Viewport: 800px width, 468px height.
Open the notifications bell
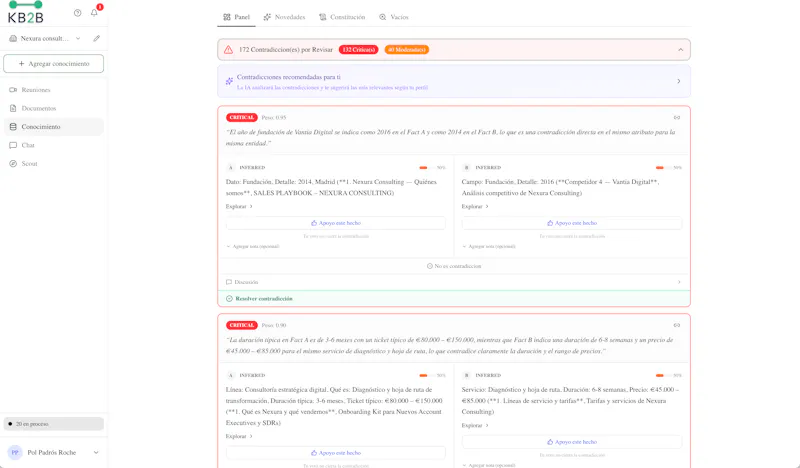pos(94,13)
